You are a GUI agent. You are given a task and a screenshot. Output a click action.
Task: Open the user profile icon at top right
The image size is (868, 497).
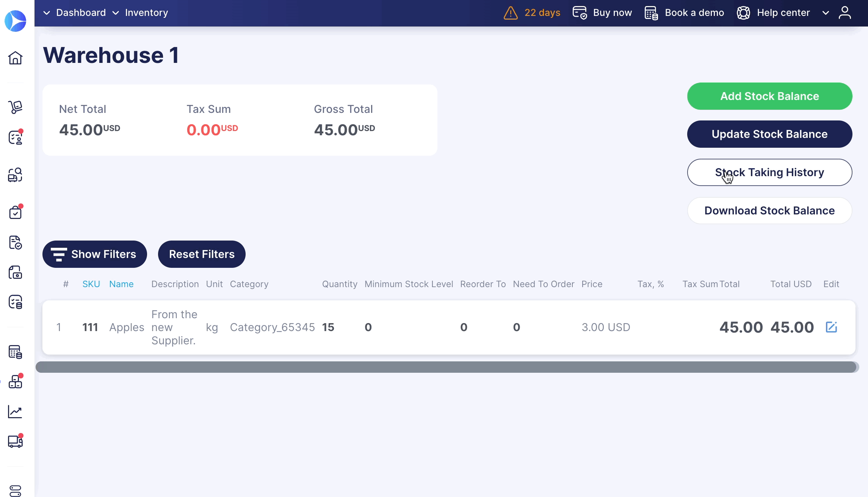(x=844, y=13)
